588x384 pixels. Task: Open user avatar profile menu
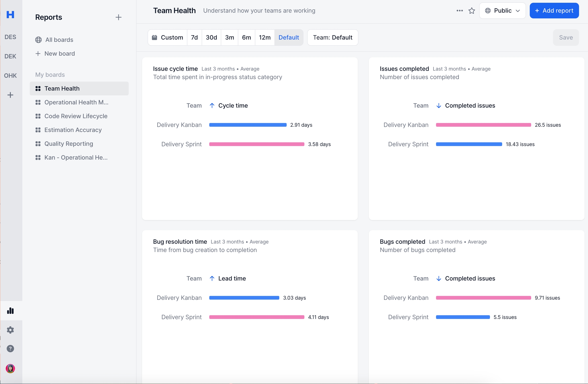click(10, 368)
